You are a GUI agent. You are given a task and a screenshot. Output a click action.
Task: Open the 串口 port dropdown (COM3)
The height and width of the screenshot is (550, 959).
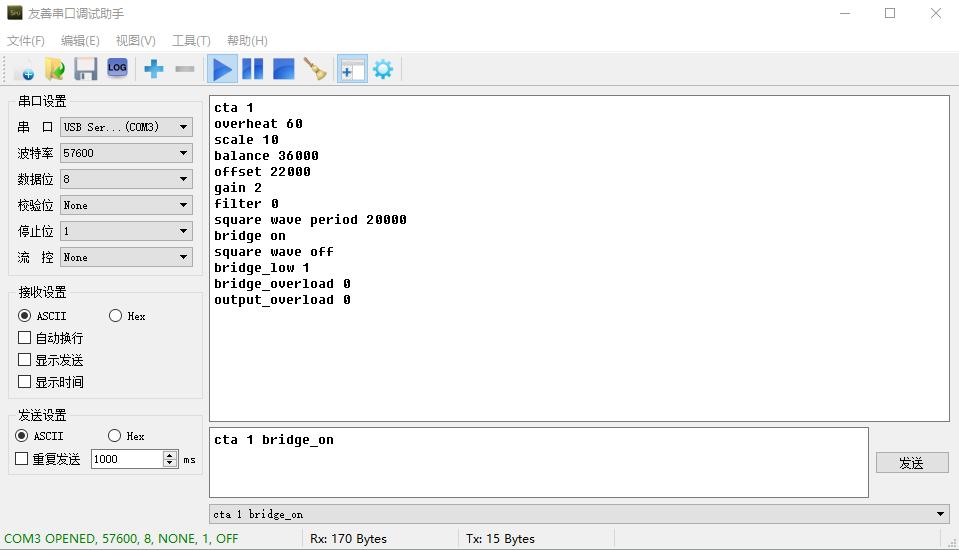[x=126, y=127]
